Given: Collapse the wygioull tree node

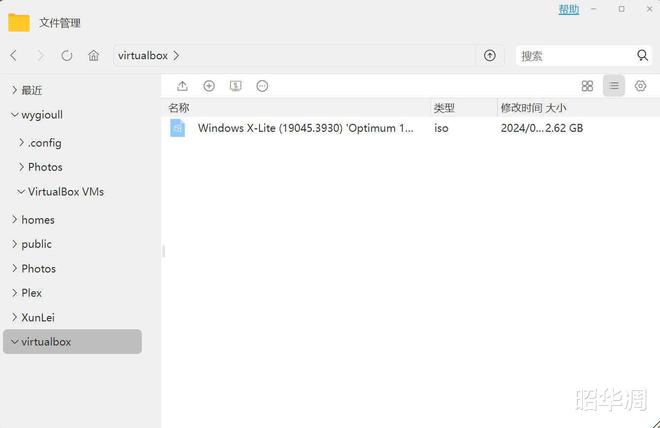Looking at the screenshot, I should pos(14,114).
